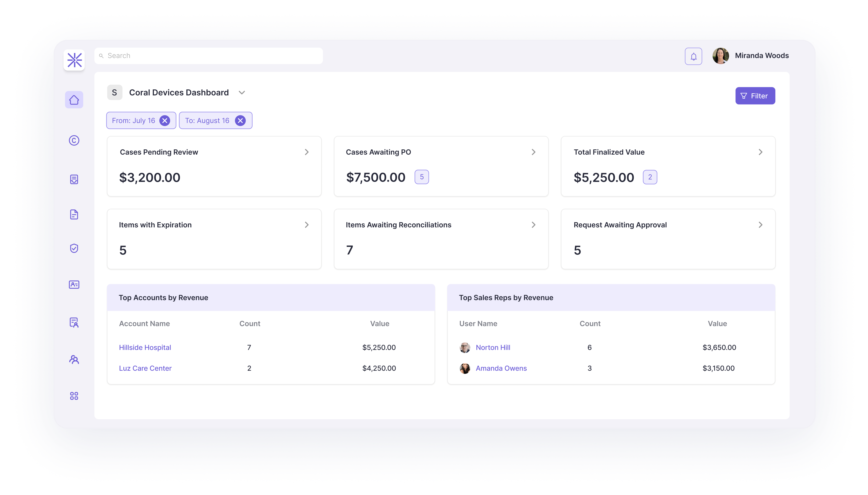868x495 pixels.
Task: Remove the From: July 16 filter chip
Action: tap(165, 120)
